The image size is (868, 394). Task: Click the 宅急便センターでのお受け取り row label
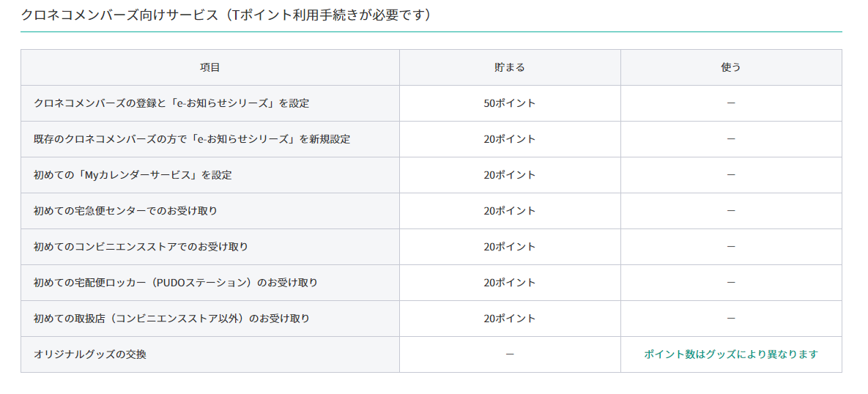125,211
